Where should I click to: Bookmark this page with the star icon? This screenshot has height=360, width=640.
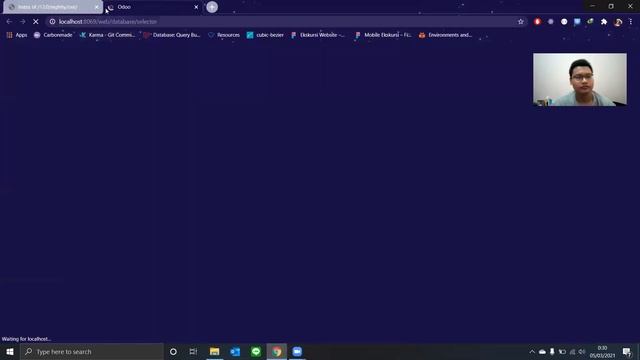520,22
